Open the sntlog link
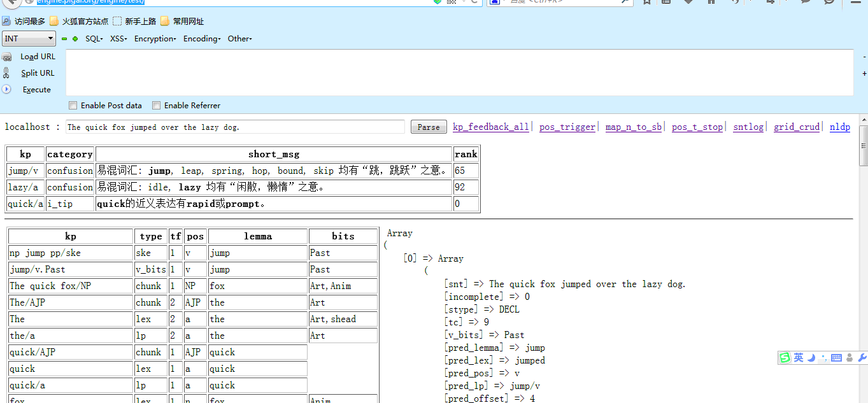This screenshot has width=868, height=403. point(748,127)
